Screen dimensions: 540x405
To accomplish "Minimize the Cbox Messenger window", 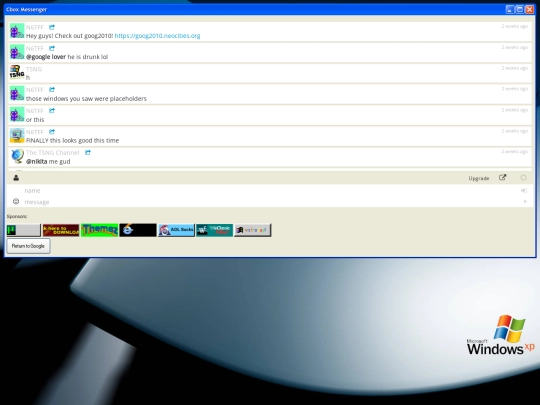I will (510, 9).
